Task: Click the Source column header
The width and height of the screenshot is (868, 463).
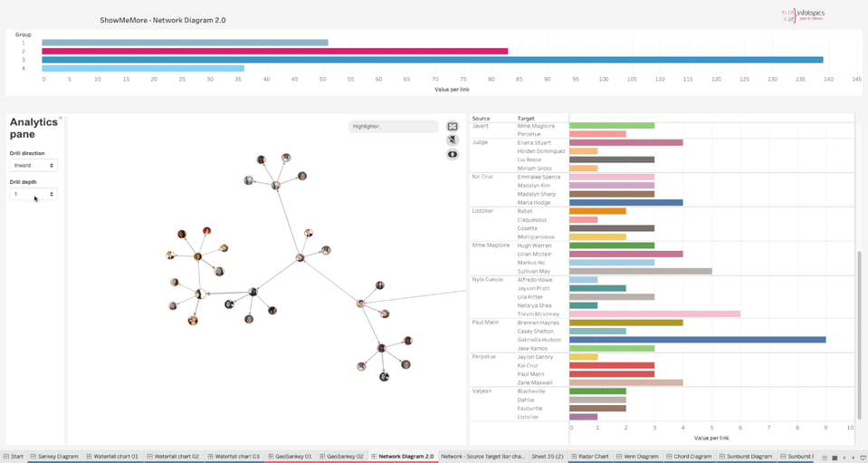Action: [x=482, y=119]
